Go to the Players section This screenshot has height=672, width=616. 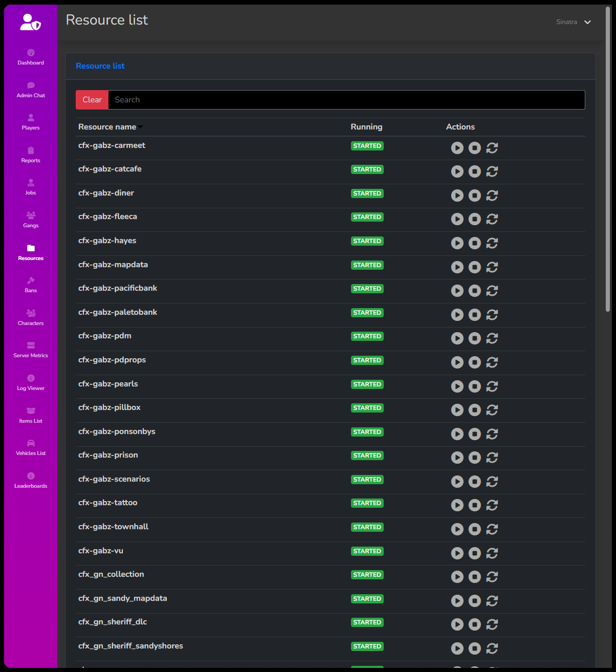coord(31,122)
